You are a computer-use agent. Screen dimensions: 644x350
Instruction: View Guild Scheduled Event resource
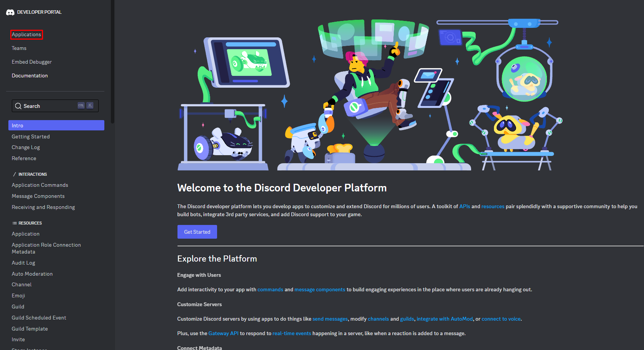pyautogui.click(x=39, y=318)
